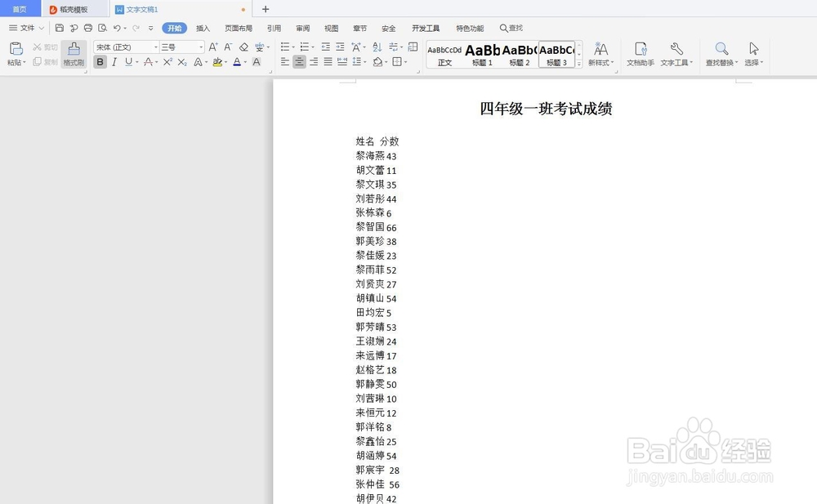Decrease font size with A- icon

228,47
